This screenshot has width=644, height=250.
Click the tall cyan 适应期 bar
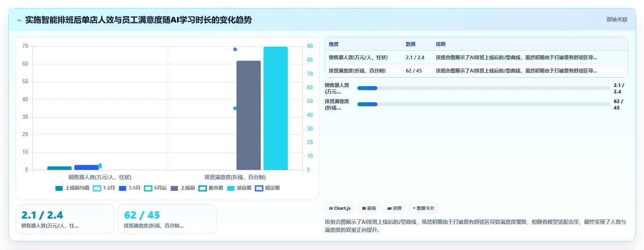click(275, 108)
